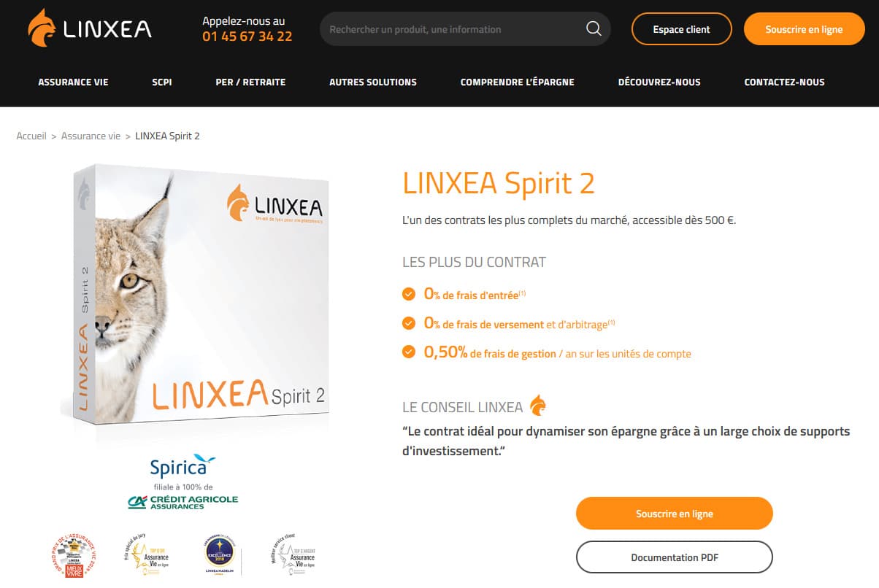Click the lynx icon beside Le Conseil LINXEA

click(x=538, y=405)
